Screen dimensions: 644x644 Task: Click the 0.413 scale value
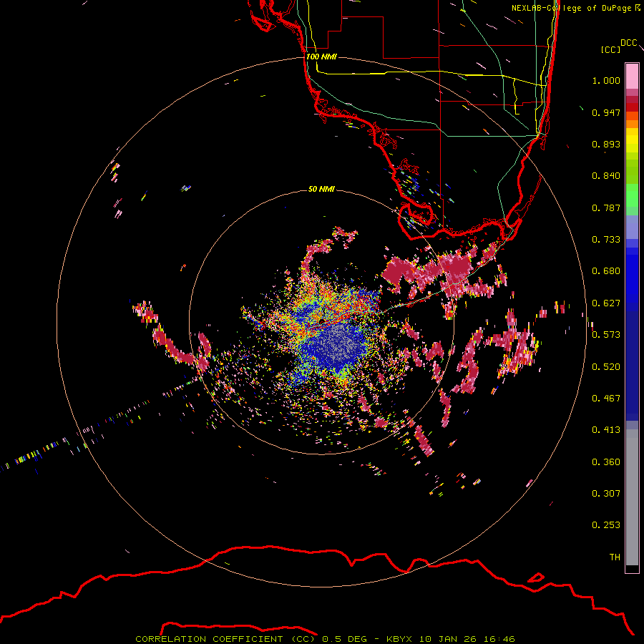click(x=606, y=430)
